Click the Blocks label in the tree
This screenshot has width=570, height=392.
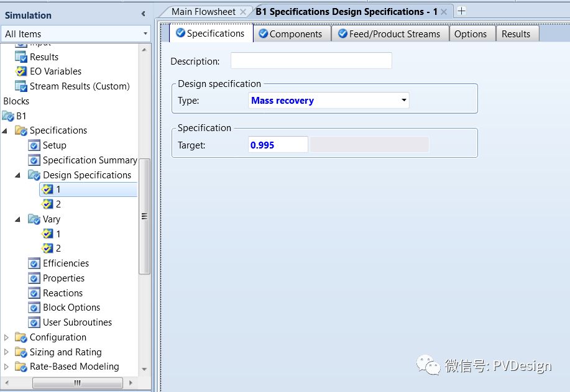point(16,101)
